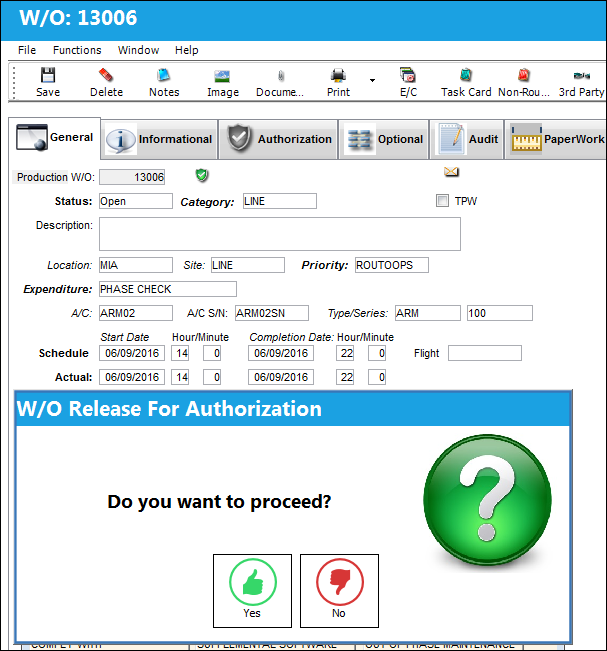
Task: Click the Print toolbar icon
Action: (338, 75)
